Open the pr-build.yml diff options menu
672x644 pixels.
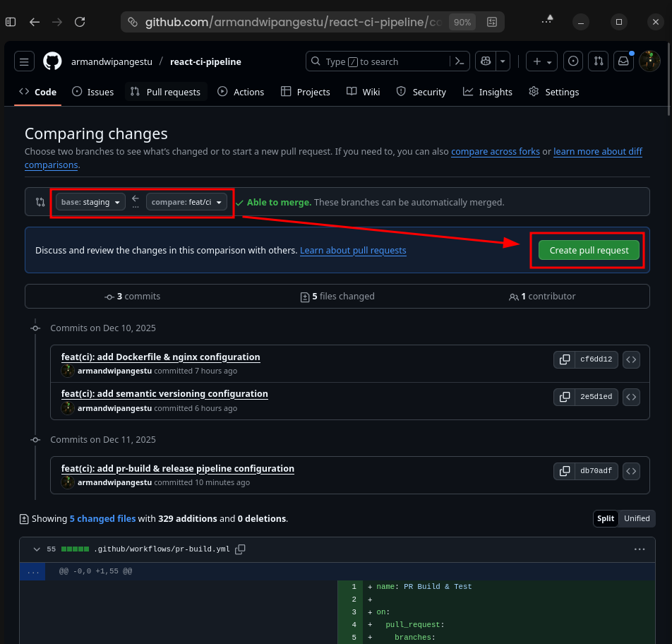click(640, 549)
